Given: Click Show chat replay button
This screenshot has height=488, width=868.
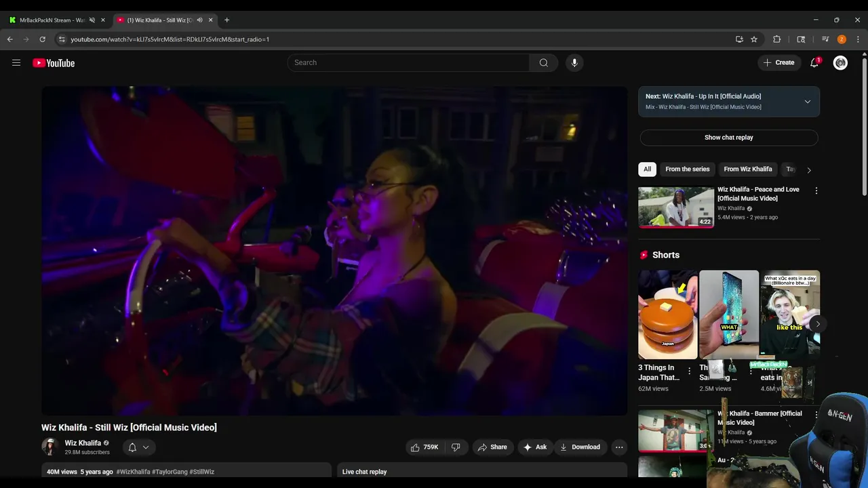Looking at the screenshot, I should click(728, 137).
